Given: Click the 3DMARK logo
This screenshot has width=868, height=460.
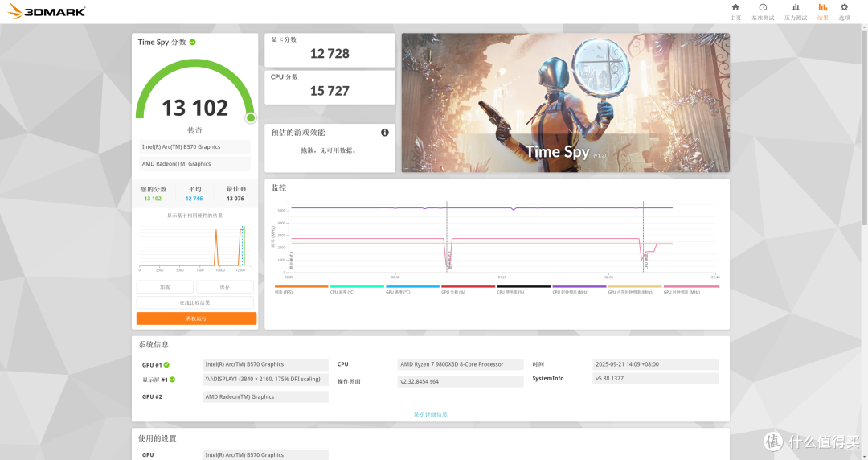Looking at the screenshot, I should click(47, 11).
